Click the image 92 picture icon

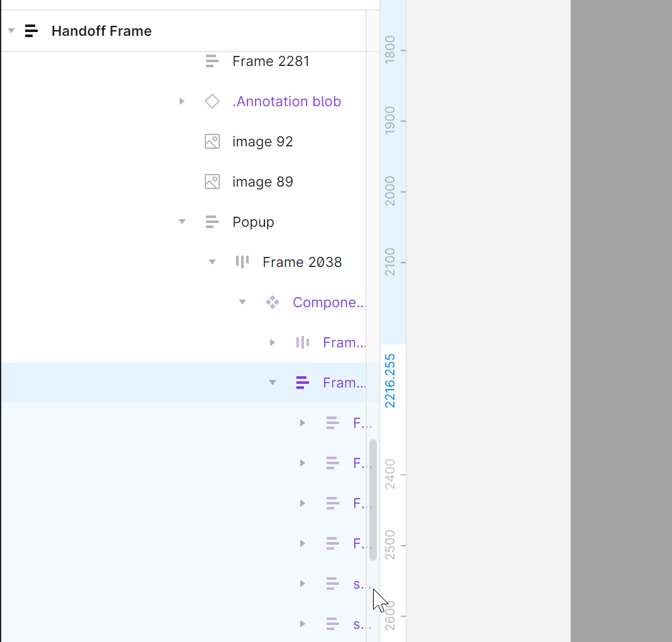(212, 142)
